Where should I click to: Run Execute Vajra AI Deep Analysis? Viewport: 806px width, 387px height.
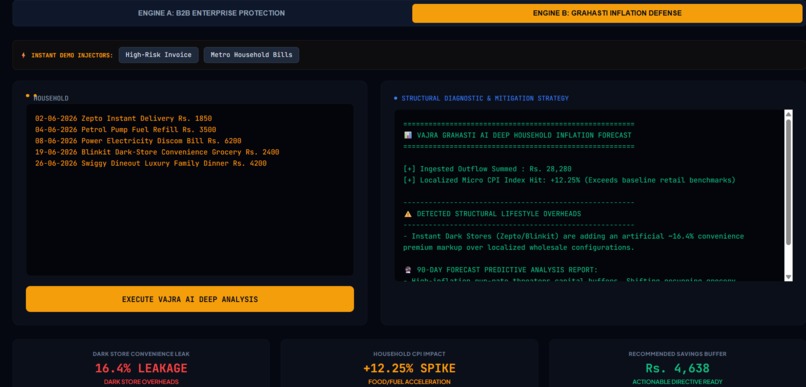click(x=190, y=299)
